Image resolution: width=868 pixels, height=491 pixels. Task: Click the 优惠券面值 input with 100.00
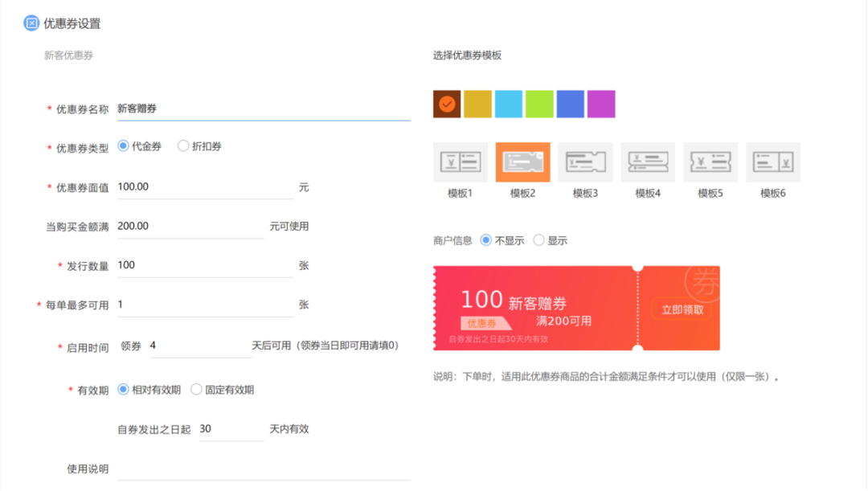pyautogui.click(x=205, y=187)
